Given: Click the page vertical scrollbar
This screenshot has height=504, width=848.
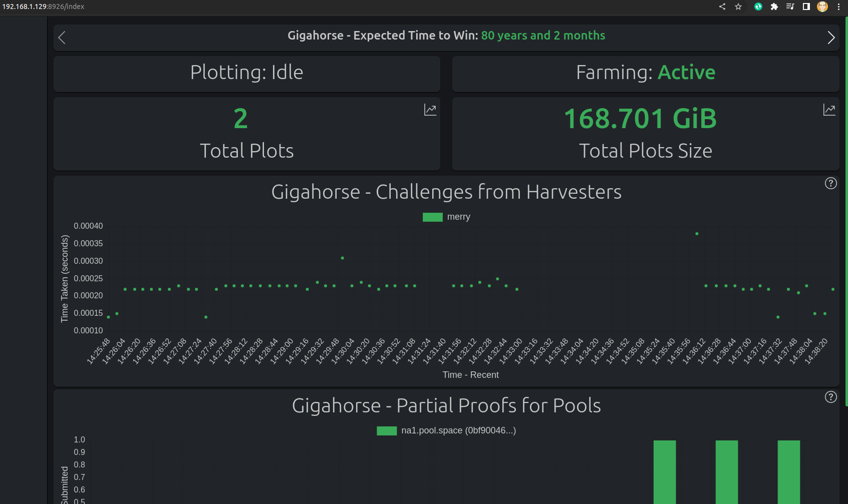Looking at the screenshot, I should point(846,210).
